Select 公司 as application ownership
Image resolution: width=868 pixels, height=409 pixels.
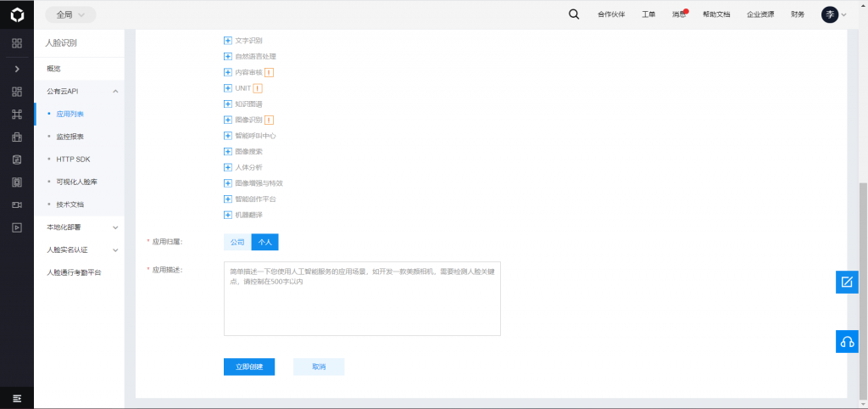click(237, 242)
